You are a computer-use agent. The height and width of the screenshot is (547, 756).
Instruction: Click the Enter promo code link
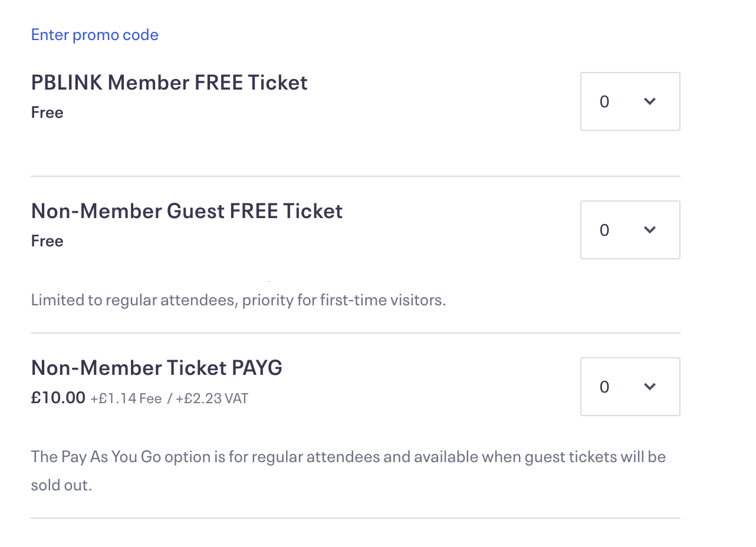(x=94, y=35)
